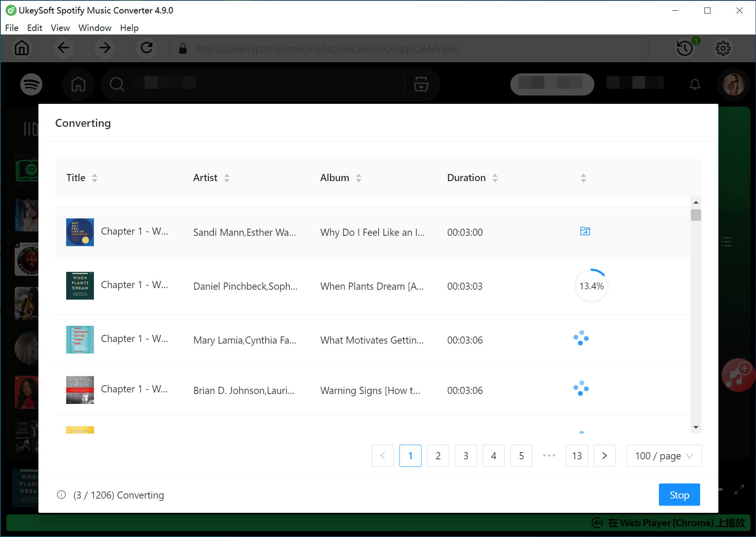Click the fullscreen expand icon at bottom right
This screenshot has width=756, height=537.
click(x=739, y=489)
